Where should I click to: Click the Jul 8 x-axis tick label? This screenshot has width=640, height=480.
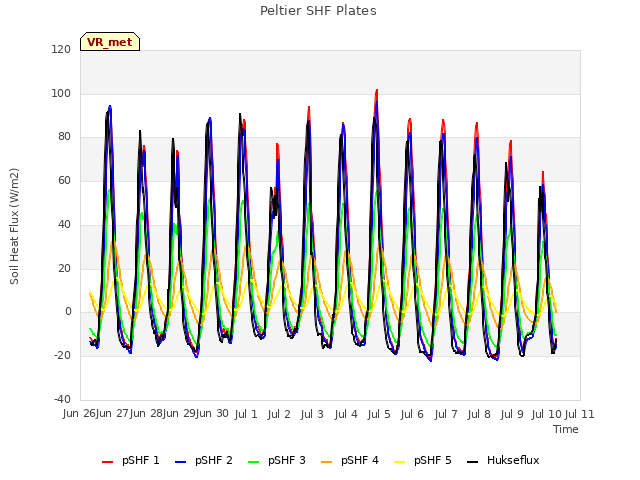[479, 414]
